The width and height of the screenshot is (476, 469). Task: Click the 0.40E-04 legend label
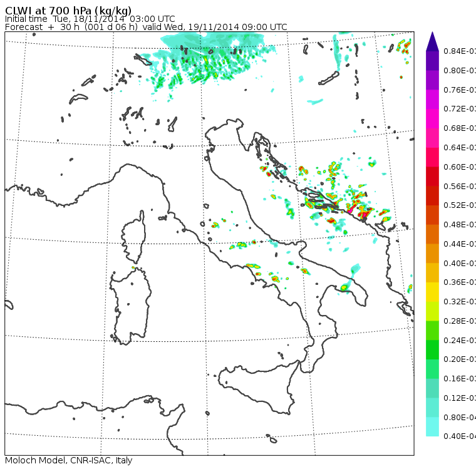(x=460, y=436)
